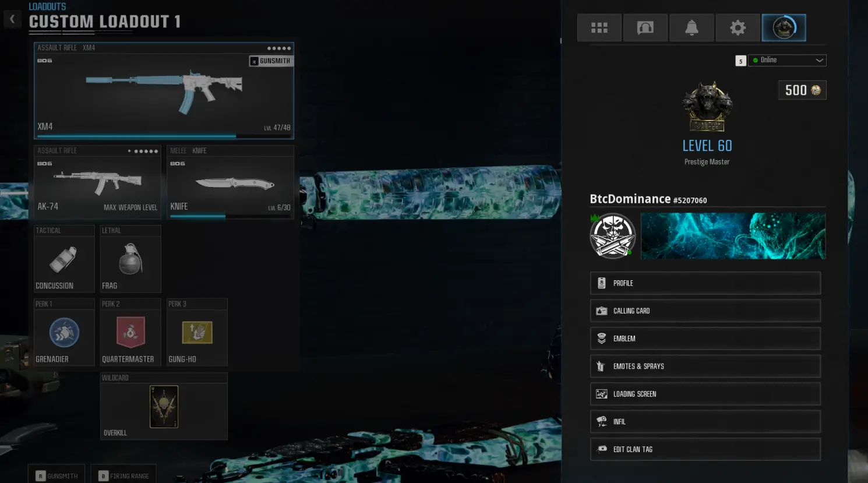Select the player avatar tab icon

click(784, 27)
